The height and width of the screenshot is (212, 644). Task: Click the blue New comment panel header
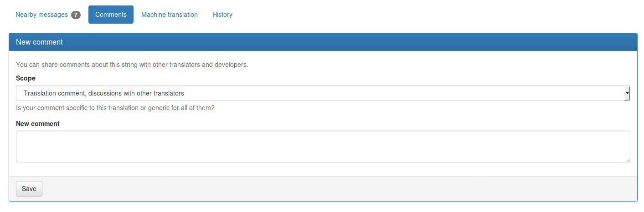(323, 42)
